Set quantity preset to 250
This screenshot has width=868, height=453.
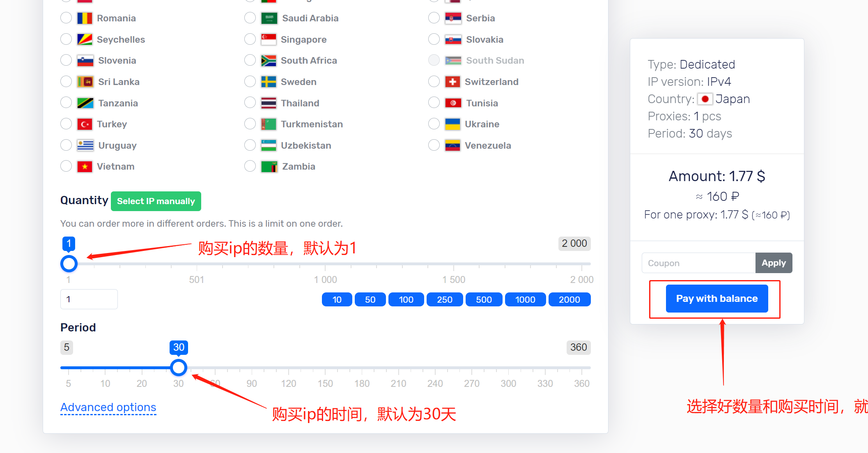[445, 300]
